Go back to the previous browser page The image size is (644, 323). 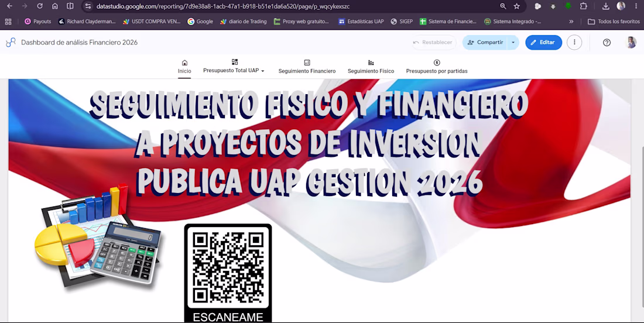tap(9, 6)
